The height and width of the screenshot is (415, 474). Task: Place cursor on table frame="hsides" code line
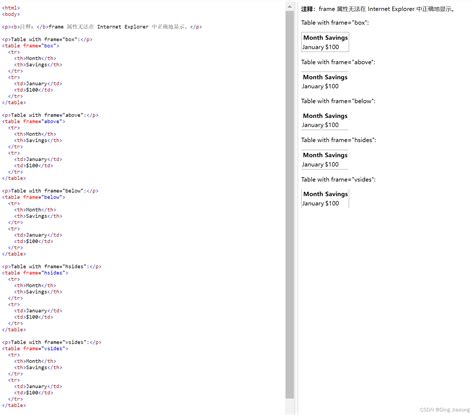(x=35, y=273)
